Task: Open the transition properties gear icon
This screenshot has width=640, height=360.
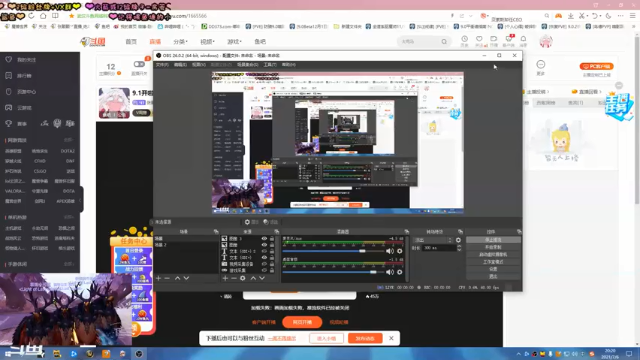Action: pyautogui.click(x=458, y=240)
